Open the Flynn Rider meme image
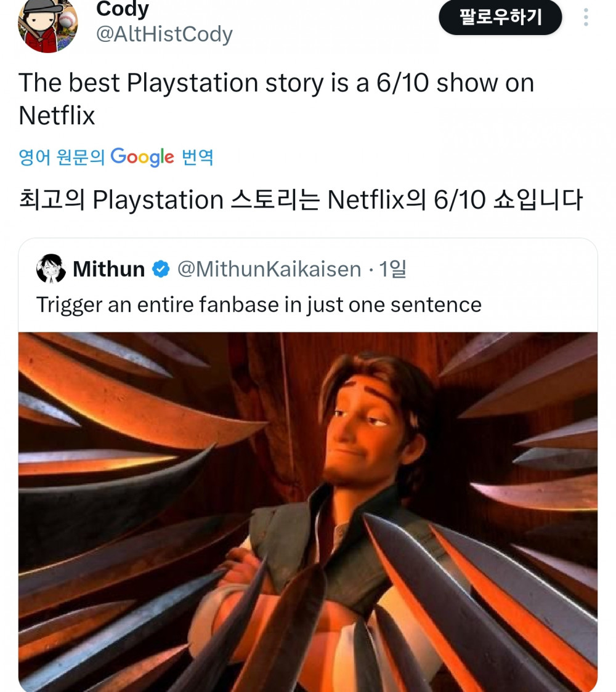Viewport: 616px width, 692px height. pos(308,511)
